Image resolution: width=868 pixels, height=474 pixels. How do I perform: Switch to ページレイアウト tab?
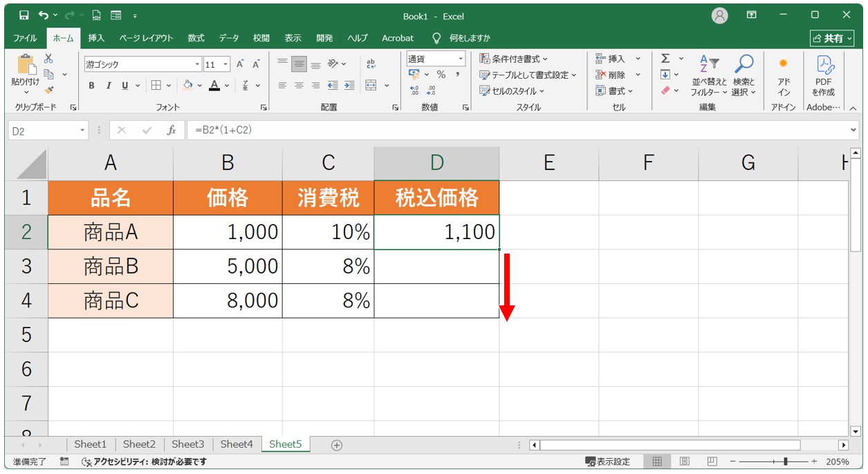(x=146, y=38)
